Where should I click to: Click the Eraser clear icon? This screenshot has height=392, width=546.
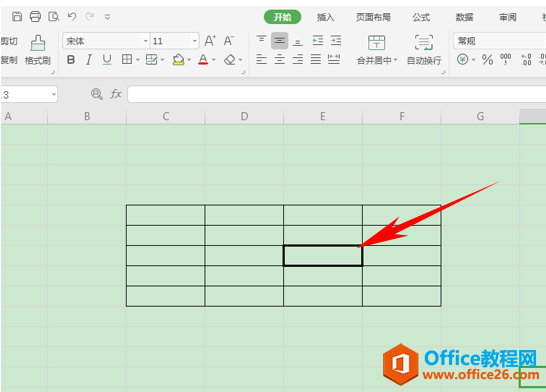pos(230,60)
